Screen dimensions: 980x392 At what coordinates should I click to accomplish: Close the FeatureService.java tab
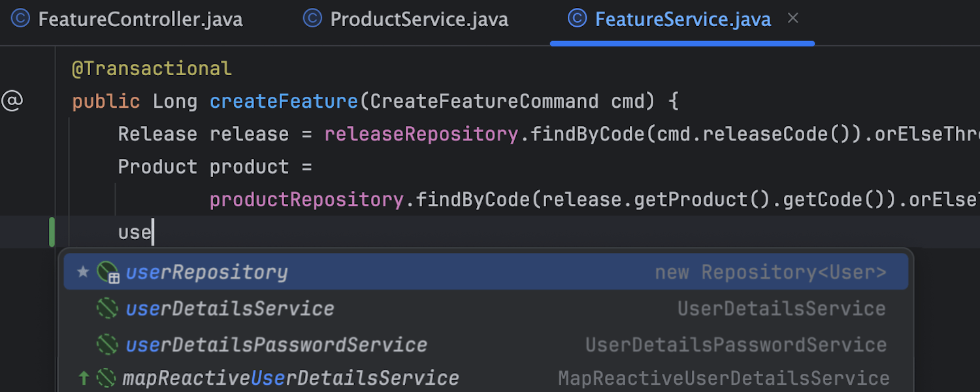tap(792, 18)
